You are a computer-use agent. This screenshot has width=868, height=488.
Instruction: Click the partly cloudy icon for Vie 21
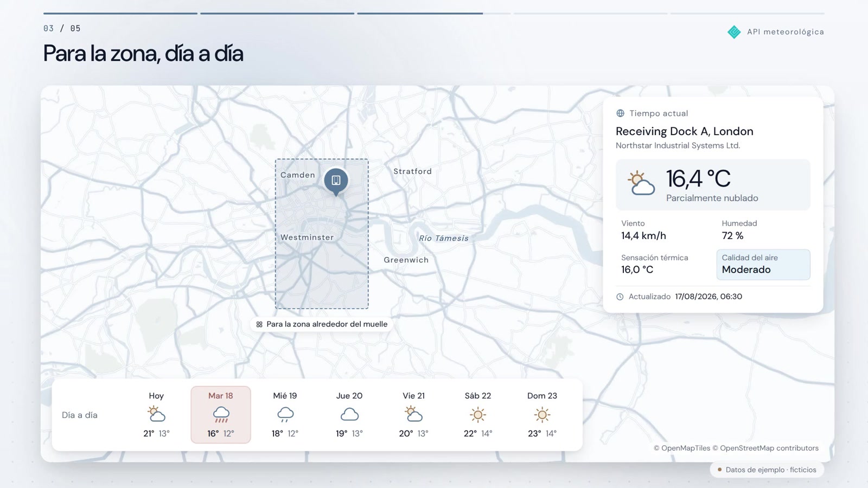coord(414,414)
